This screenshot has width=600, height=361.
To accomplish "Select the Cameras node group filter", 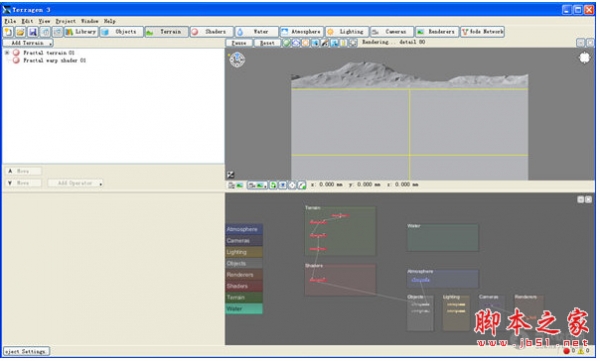I will [244, 241].
